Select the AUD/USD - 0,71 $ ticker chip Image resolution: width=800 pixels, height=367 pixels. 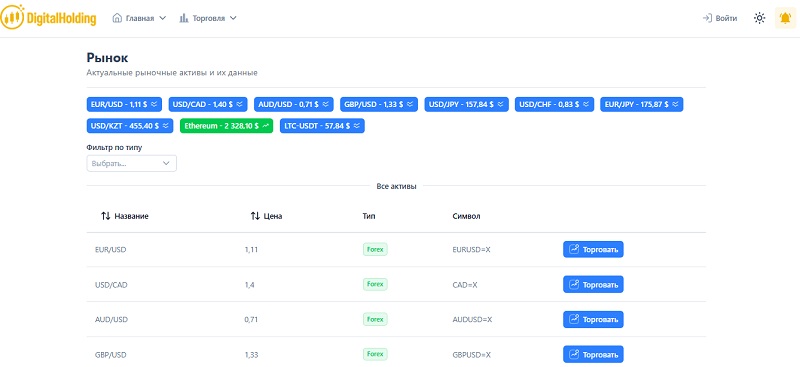pos(294,104)
